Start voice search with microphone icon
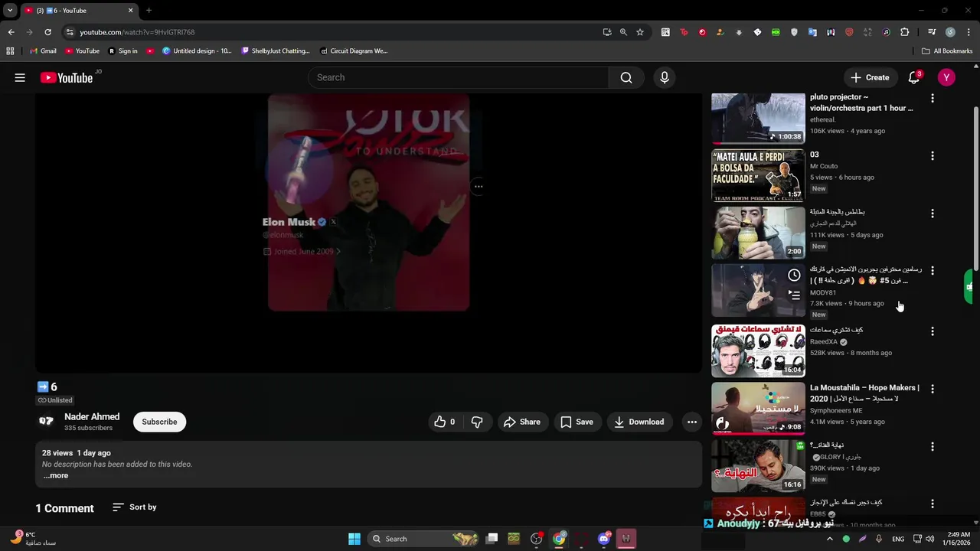 tap(664, 77)
